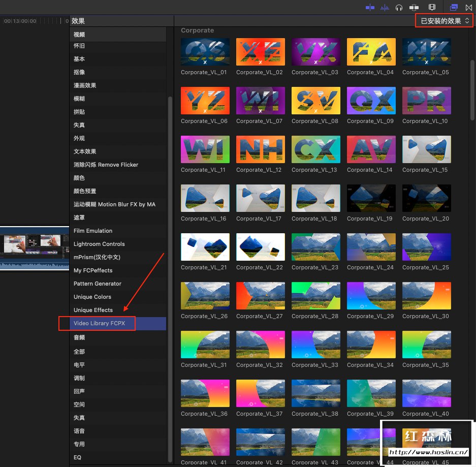This screenshot has height=467, width=476.
Task: Select the 模糊 effects category
Action: pos(118,99)
